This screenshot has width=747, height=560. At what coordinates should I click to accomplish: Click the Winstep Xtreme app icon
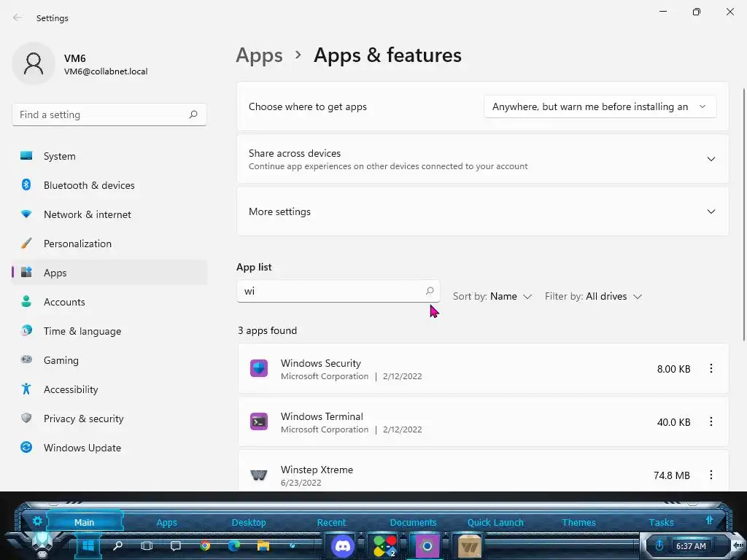pos(259,475)
